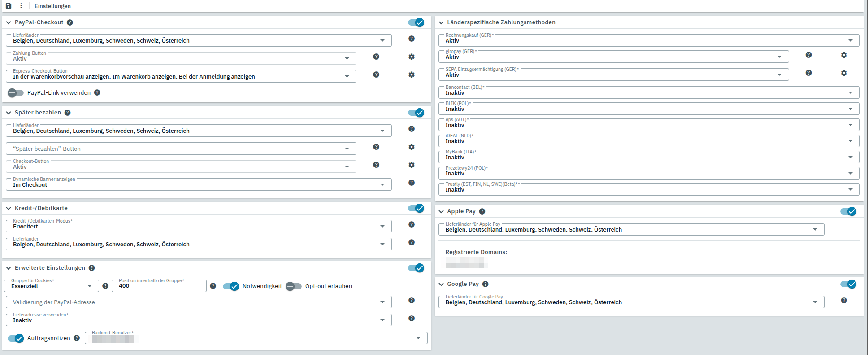Open gear settings for Express-Checkout-Button
The image size is (868, 355).
point(411,75)
